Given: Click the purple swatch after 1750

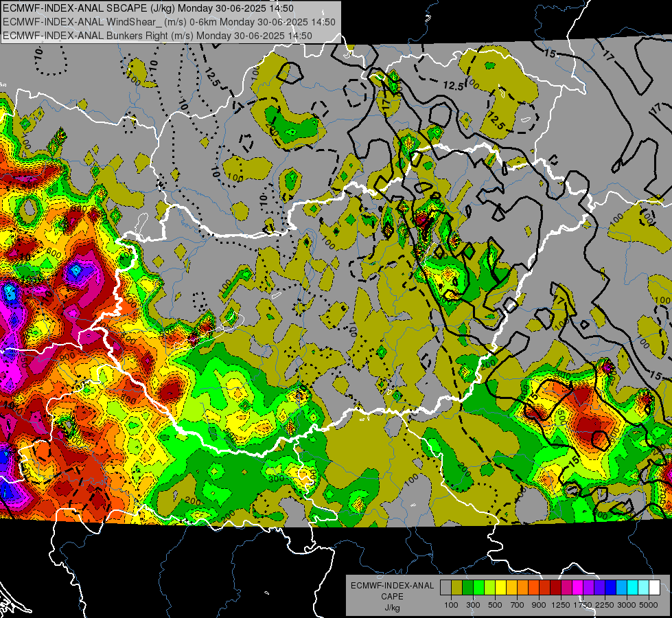Looking at the screenshot, I should point(588,588).
